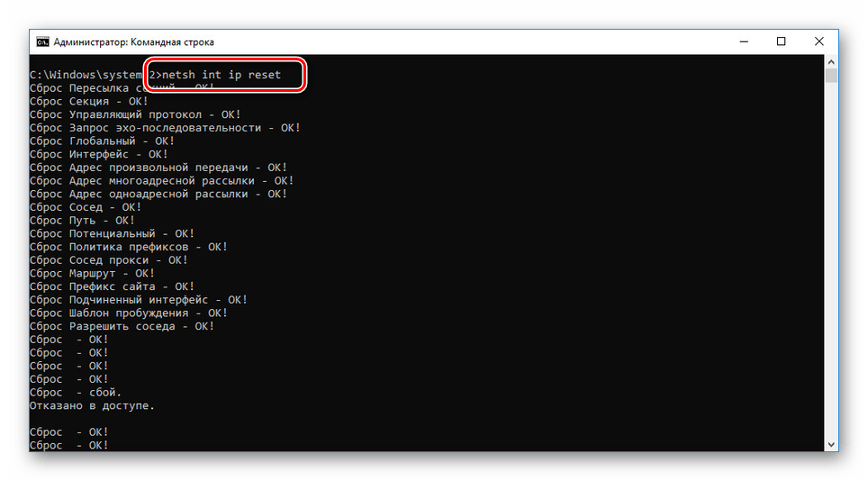Click the Сброс Глобальный - OK! line
The width and height of the screenshot is (868, 481).
click(102, 141)
